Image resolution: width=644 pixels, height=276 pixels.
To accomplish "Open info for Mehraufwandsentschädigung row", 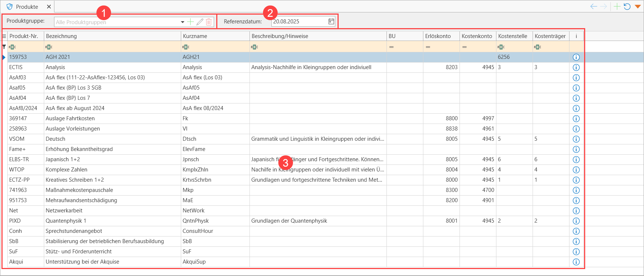I will [x=576, y=200].
